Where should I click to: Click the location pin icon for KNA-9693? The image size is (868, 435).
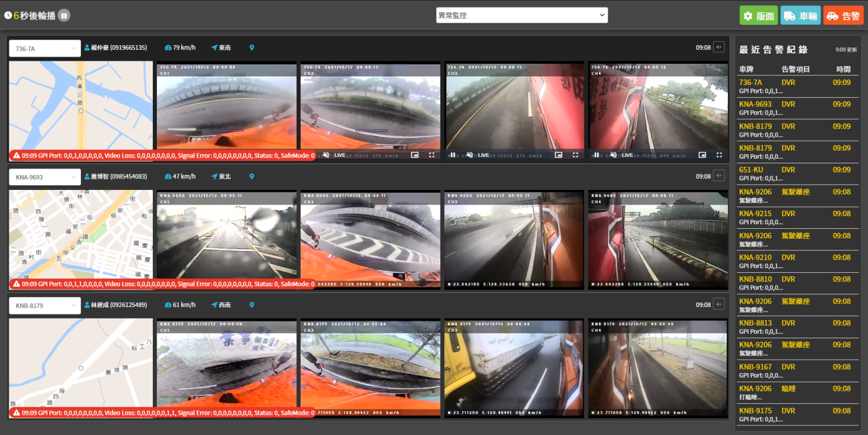point(252,176)
